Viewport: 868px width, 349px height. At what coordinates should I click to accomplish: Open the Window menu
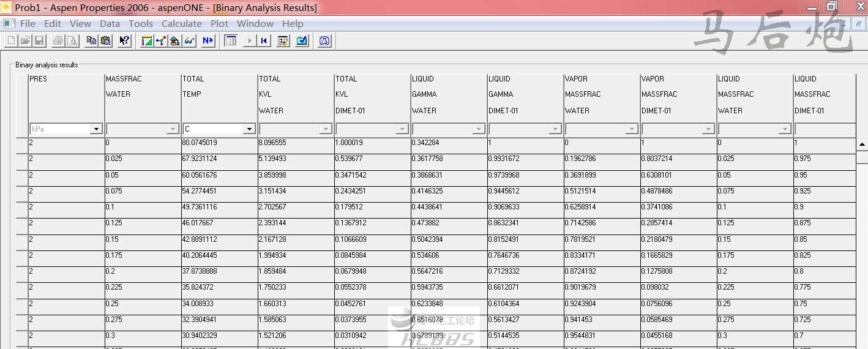pos(255,23)
